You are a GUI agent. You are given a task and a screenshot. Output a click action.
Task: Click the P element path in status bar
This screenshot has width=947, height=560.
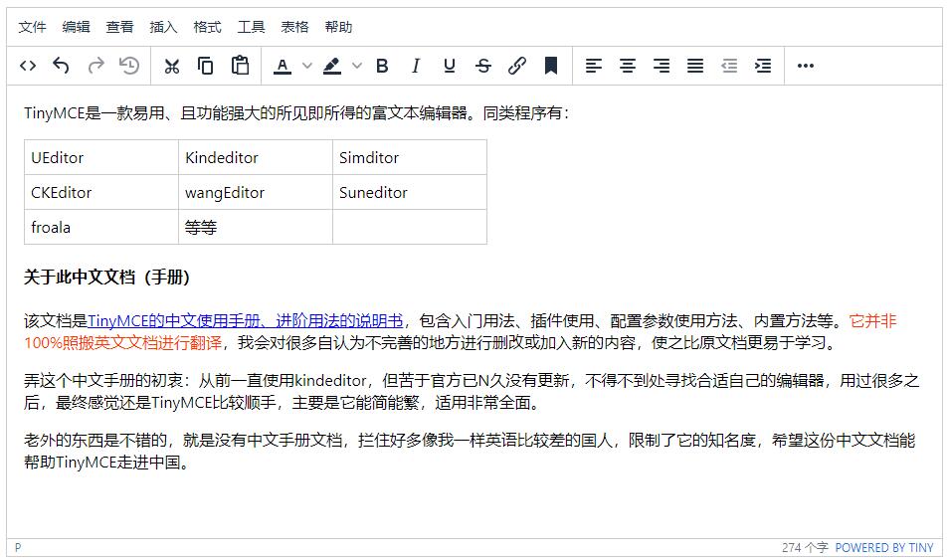(x=18, y=547)
